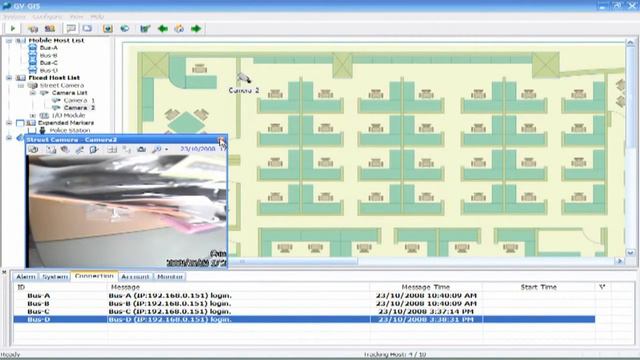Switch to the System tab in log panel
This screenshot has width=640, height=360.
coord(55,277)
